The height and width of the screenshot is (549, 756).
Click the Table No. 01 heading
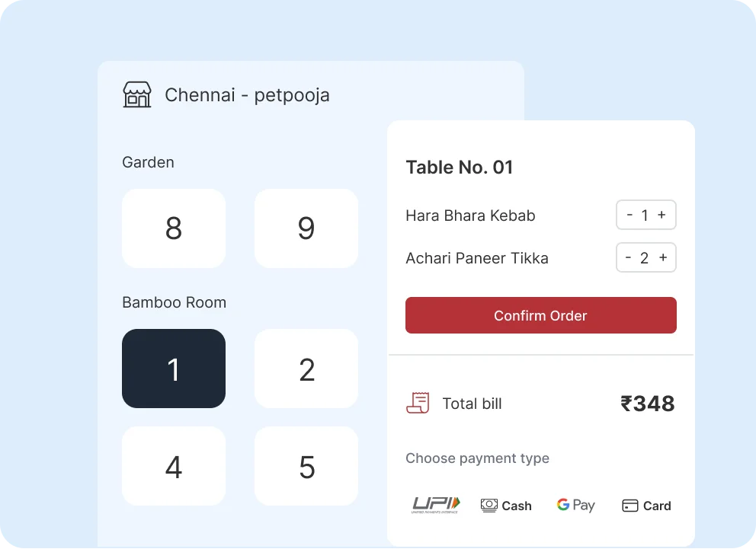pyautogui.click(x=460, y=168)
